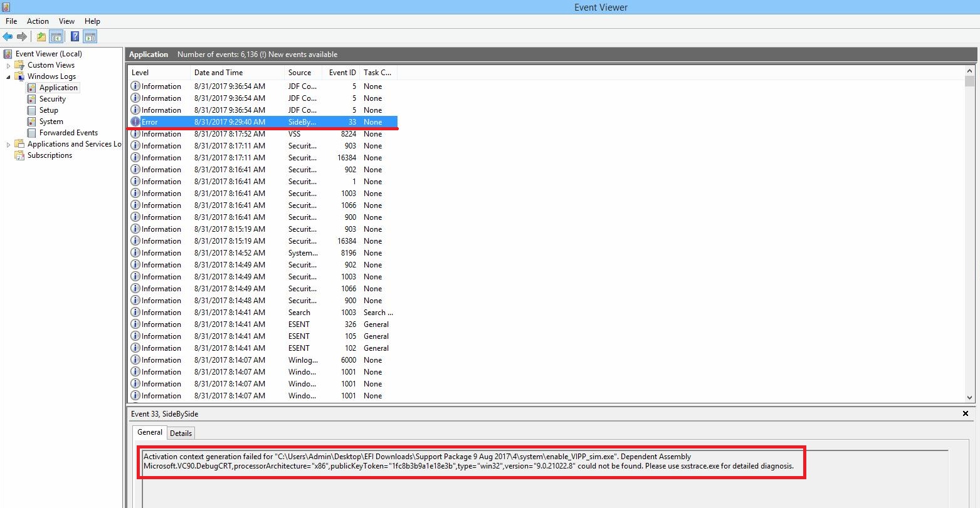This screenshot has width=980, height=508.
Task: Click the Subscriptions icon in the tree
Action: [19, 155]
